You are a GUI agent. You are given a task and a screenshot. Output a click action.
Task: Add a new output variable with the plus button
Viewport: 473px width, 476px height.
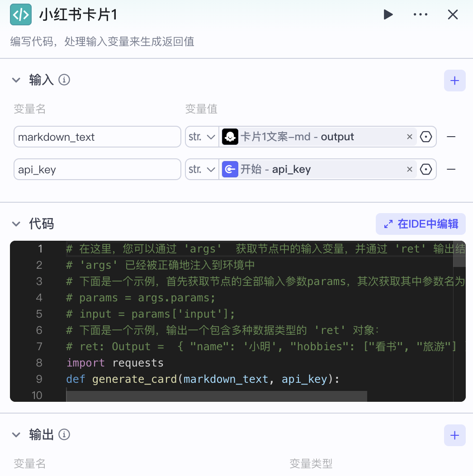tap(455, 435)
